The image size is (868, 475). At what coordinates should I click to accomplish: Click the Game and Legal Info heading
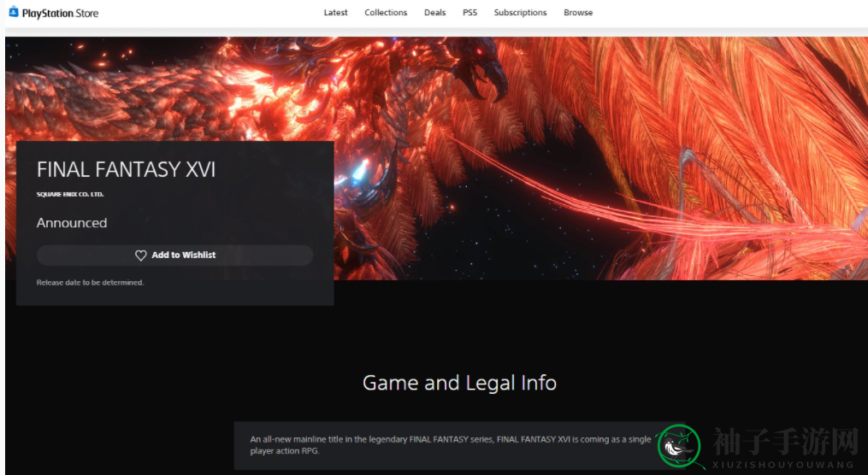[x=459, y=383]
